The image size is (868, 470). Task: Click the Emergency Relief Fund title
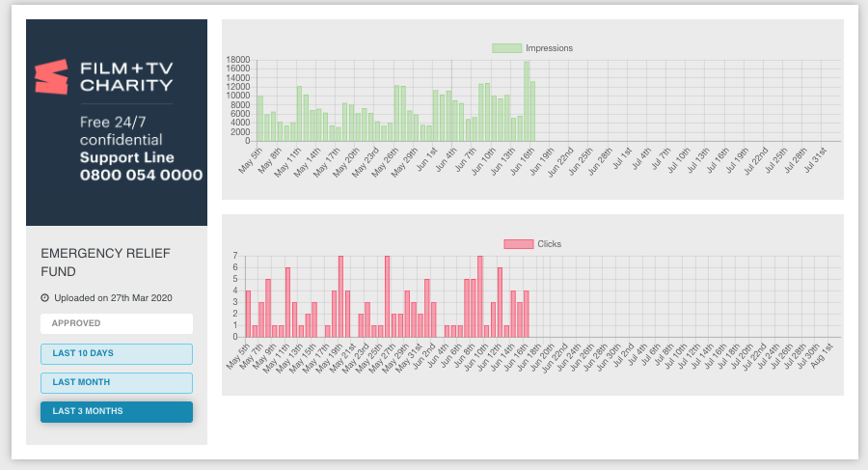[105, 263]
